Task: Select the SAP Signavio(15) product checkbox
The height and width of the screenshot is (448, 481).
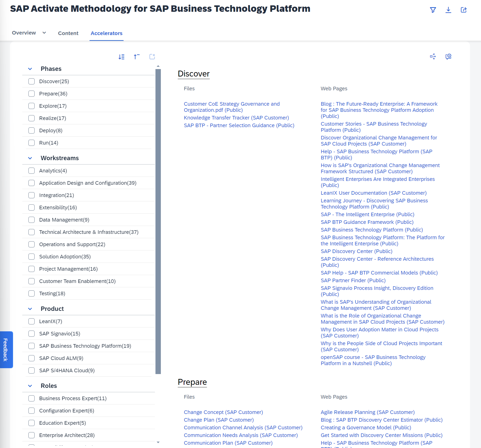Action: 32,334
